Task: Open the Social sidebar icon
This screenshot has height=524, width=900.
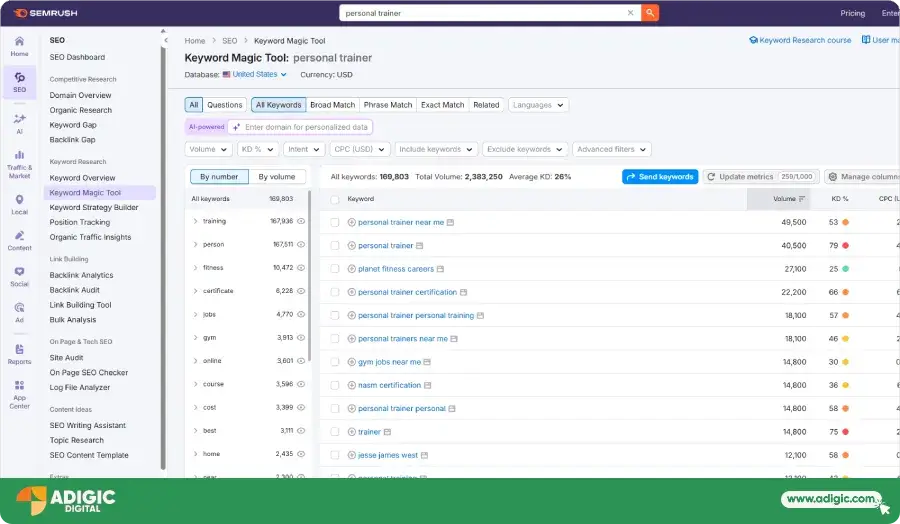Action: (19, 277)
